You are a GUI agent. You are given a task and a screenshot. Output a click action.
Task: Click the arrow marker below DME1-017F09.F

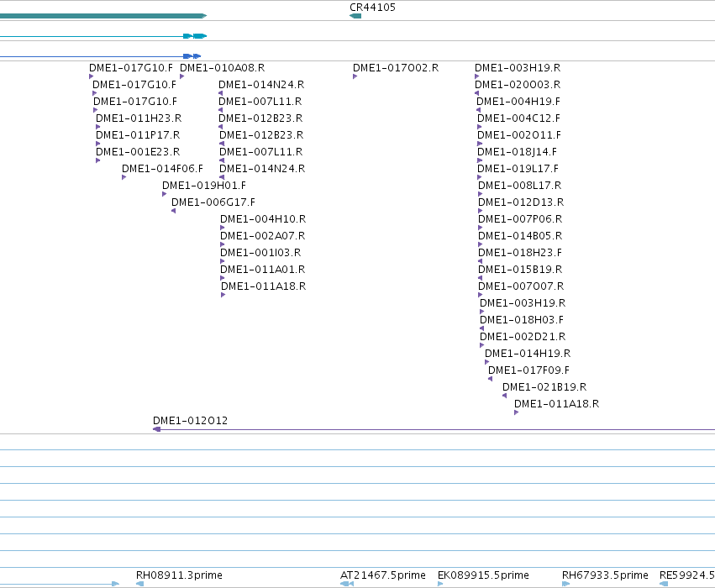point(490,379)
